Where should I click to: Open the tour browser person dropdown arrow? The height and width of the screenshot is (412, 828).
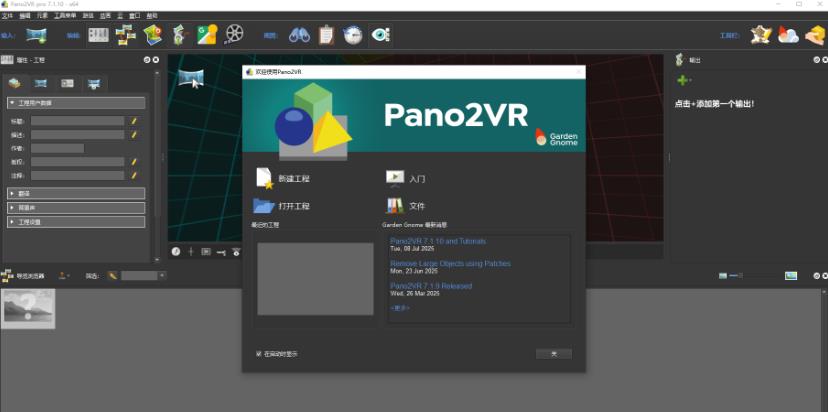click(69, 276)
